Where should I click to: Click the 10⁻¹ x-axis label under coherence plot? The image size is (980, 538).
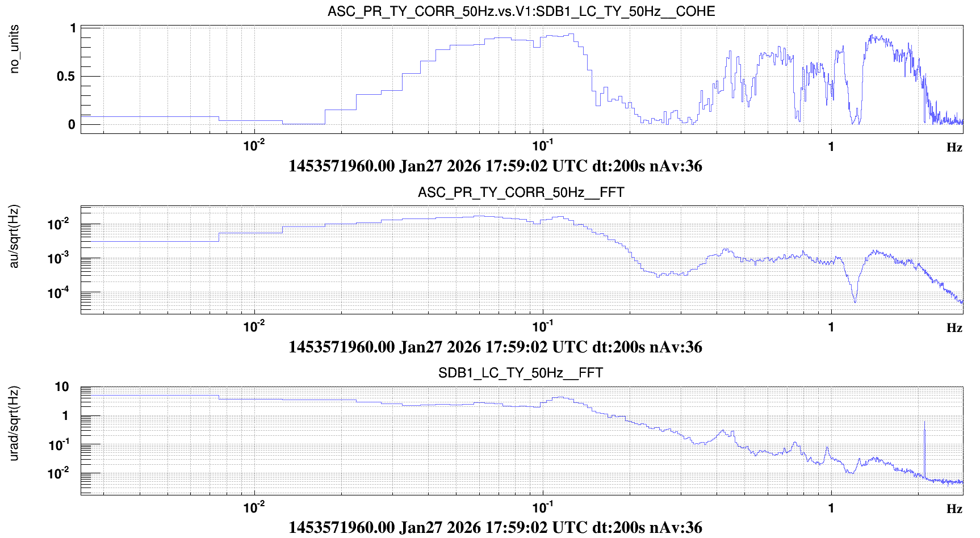[542, 146]
